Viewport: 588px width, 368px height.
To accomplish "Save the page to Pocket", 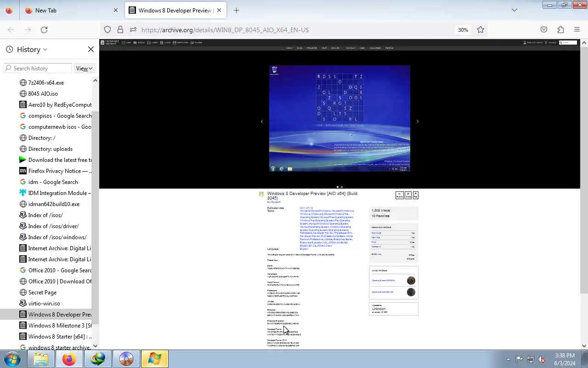I will (x=544, y=29).
